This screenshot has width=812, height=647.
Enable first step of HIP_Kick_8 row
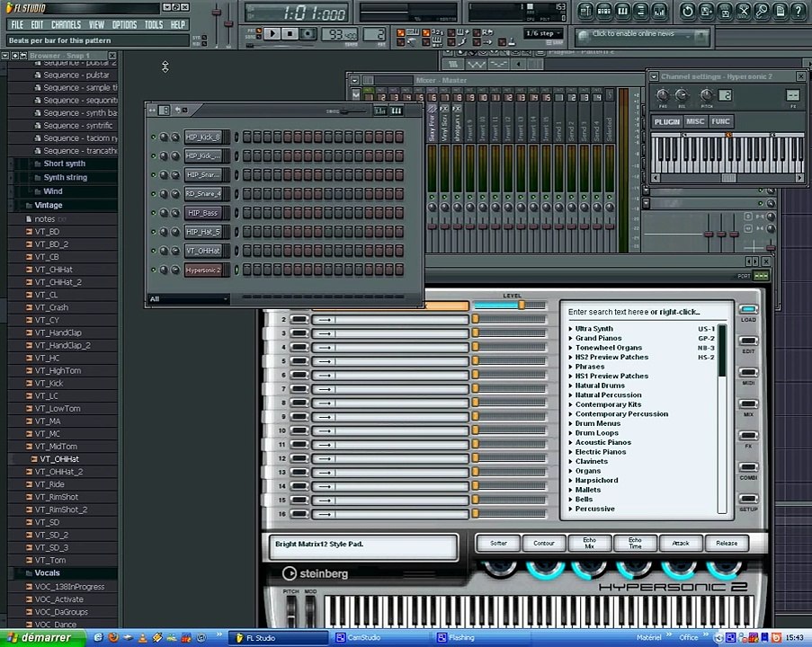(247, 137)
